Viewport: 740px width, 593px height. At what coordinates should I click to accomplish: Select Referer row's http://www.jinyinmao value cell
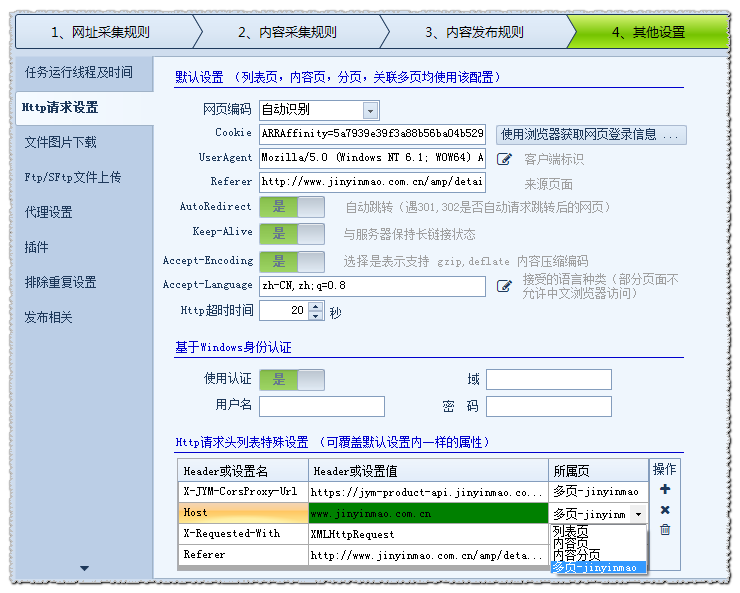428,555
